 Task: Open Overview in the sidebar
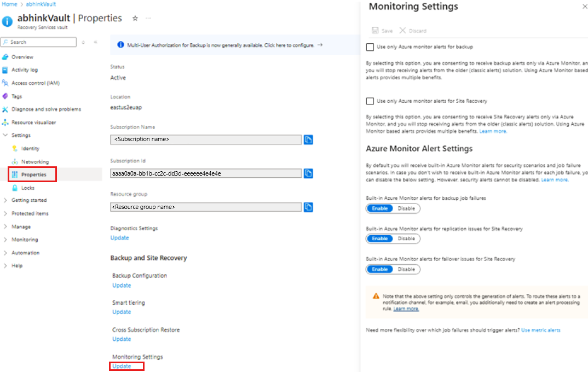[x=22, y=57]
